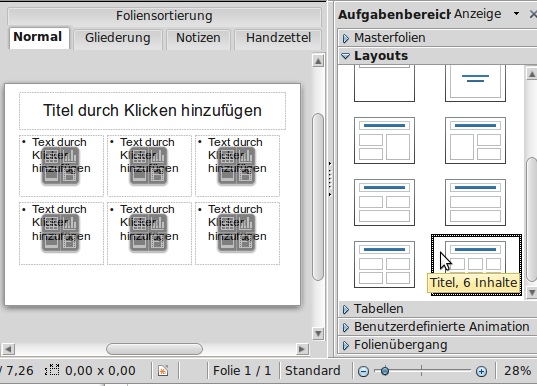Click the slide editor scroll up arrow
Viewport: 537px width, 386px height.
click(x=318, y=61)
